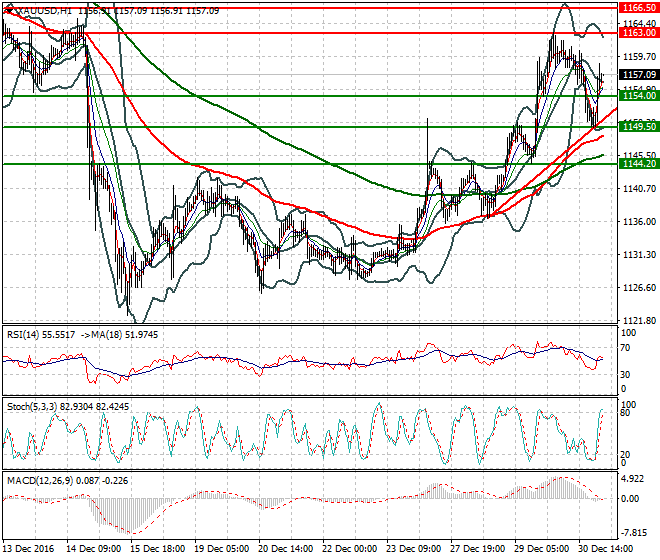Click the XAUUSD,H1 chart title triangle icon
Viewport: 660px width, 560px height.
[8, 11]
